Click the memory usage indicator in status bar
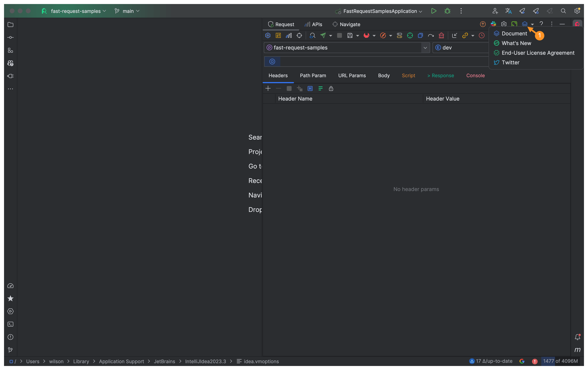The width and height of the screenshot is (588, 370). click(x=560, y=361)
